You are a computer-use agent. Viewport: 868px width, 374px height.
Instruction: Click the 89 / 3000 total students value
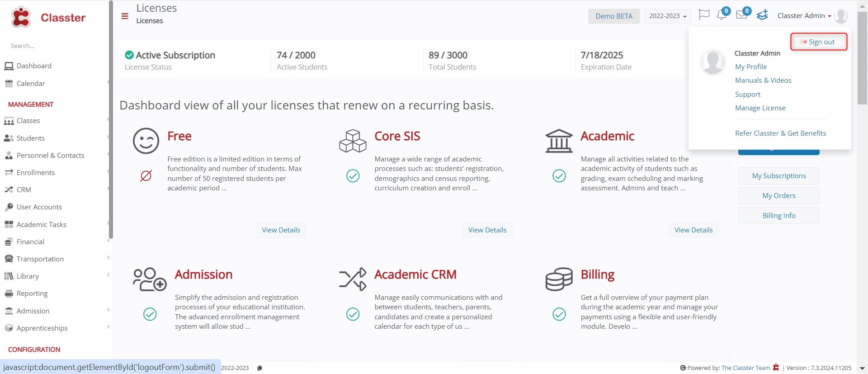[448, 55]
